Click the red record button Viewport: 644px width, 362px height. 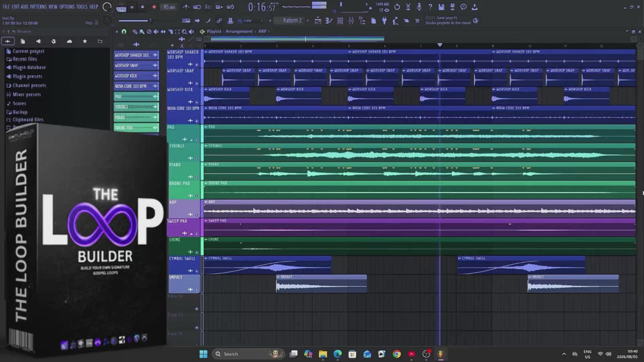[x=154, y=7]
